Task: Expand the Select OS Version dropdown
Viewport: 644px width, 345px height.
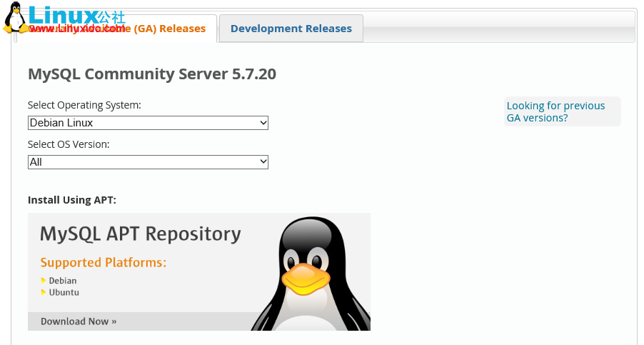Action: click(x=148, y=162)
